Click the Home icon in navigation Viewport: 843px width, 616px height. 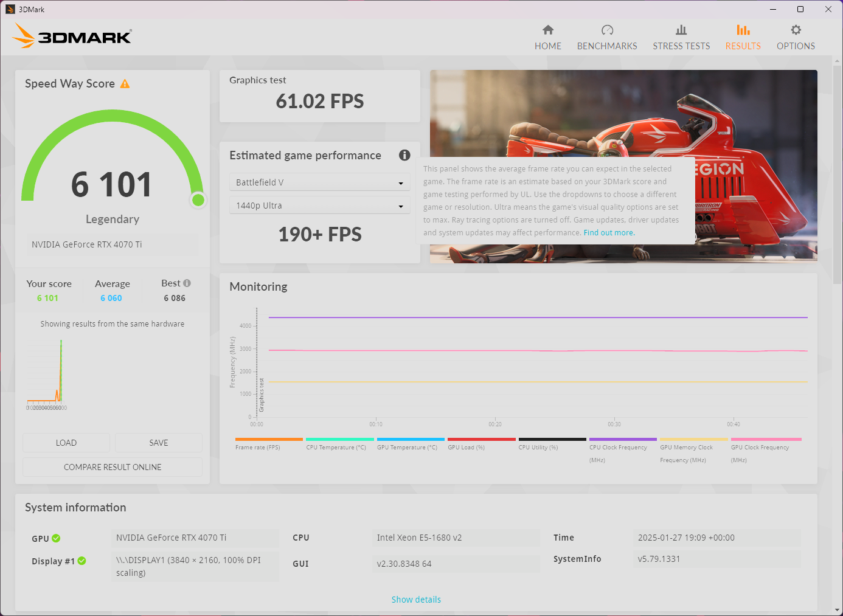(x=548, y=30)
